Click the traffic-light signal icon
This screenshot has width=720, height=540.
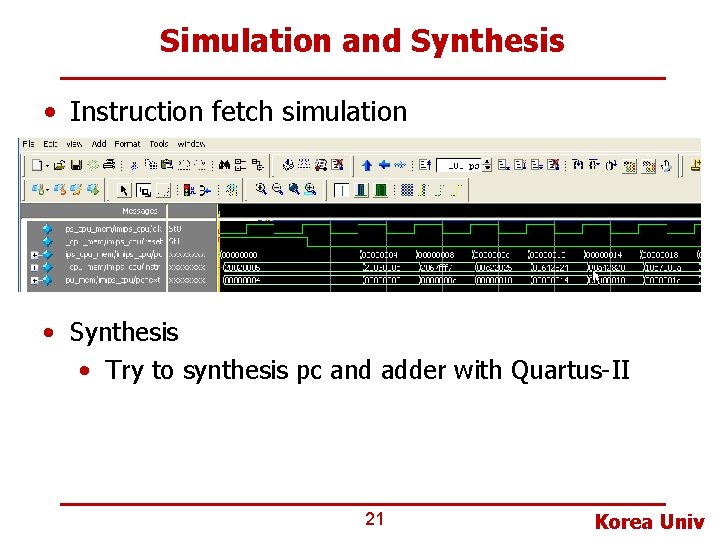tap(189, 190)
